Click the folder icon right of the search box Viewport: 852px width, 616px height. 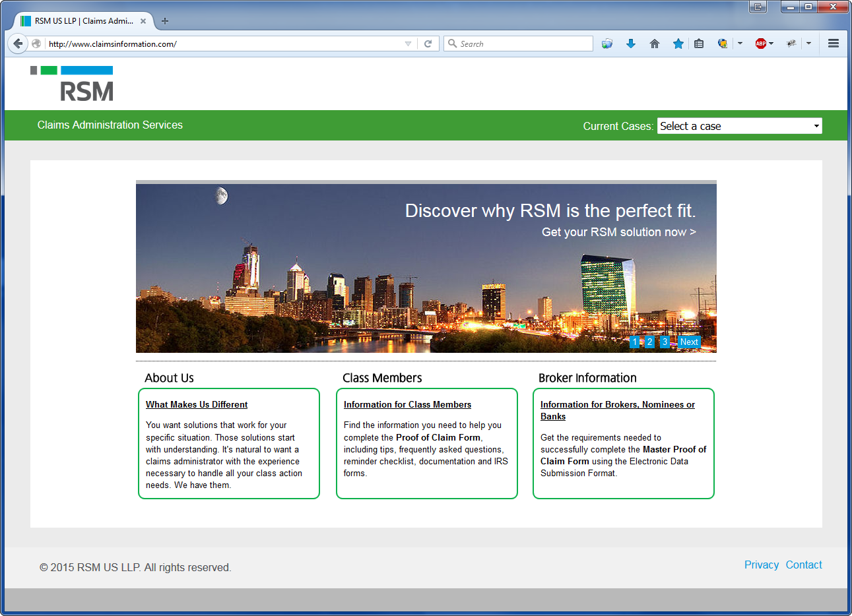607,44
